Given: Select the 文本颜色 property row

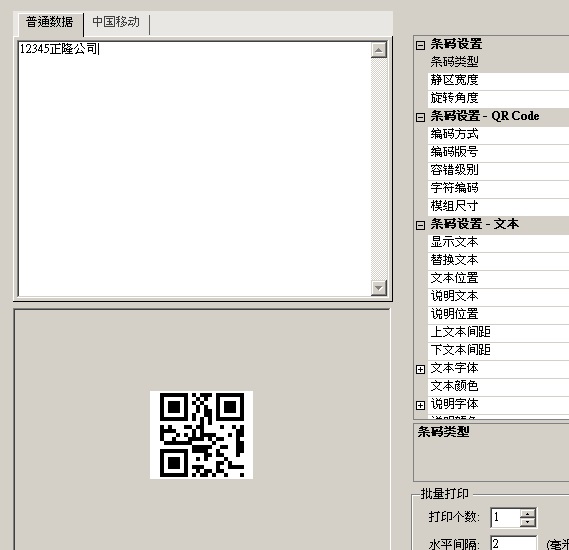Looking at the screenshot, I should click(499, 386).
